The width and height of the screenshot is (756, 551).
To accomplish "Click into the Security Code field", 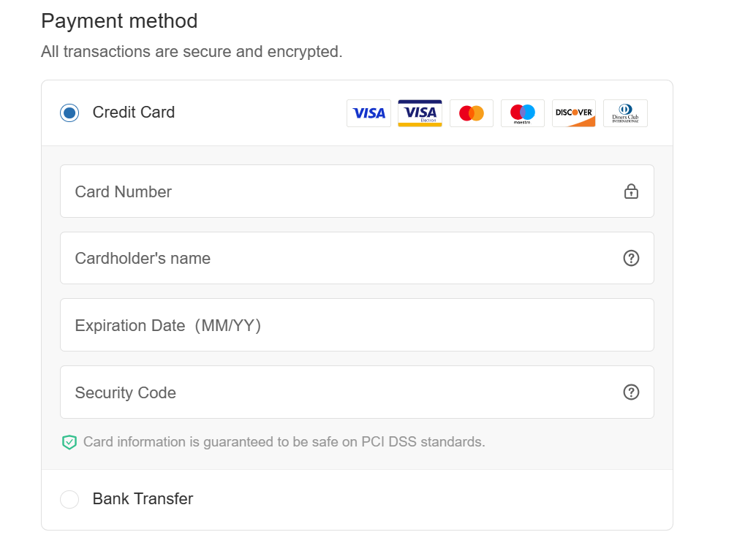I will (x=336, y=392).
